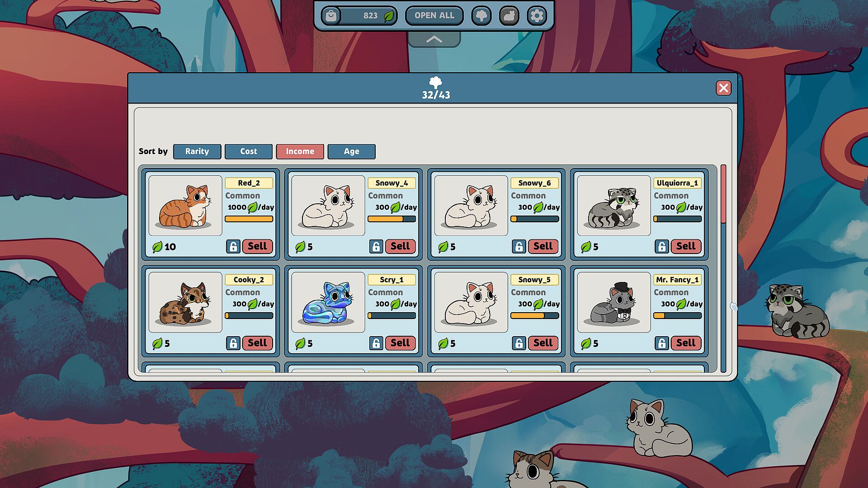Sell the Snowy_6 cat

[542, 246]
